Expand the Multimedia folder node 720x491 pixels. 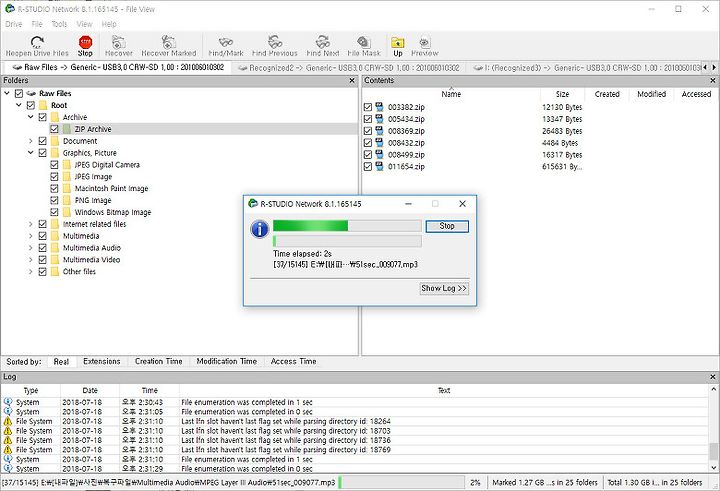(x=31, y=236)
